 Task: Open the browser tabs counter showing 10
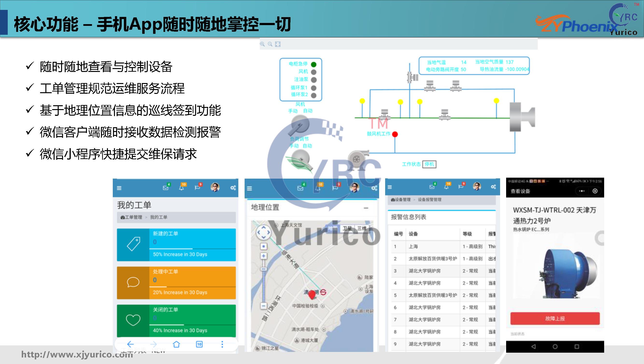tap(199, 344)
